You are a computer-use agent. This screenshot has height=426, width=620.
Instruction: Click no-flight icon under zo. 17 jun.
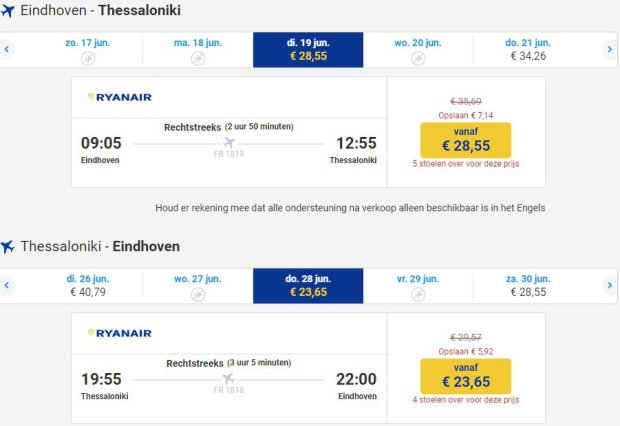(x=88, y=59)
